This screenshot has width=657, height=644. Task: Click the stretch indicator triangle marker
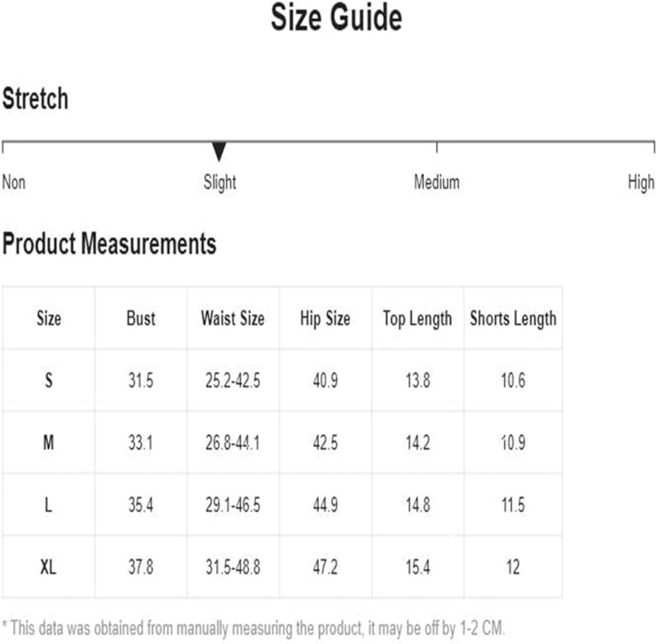point(219,151)
